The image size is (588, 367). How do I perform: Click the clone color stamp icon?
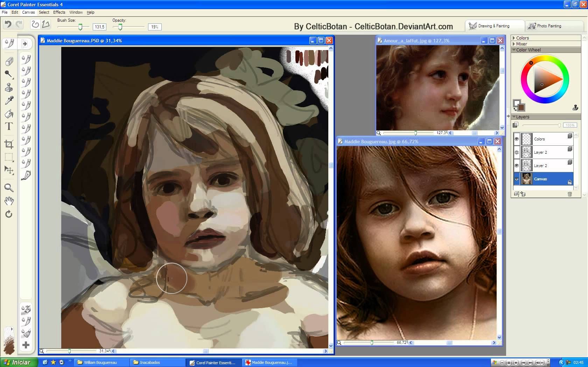(x=575, y=108)
